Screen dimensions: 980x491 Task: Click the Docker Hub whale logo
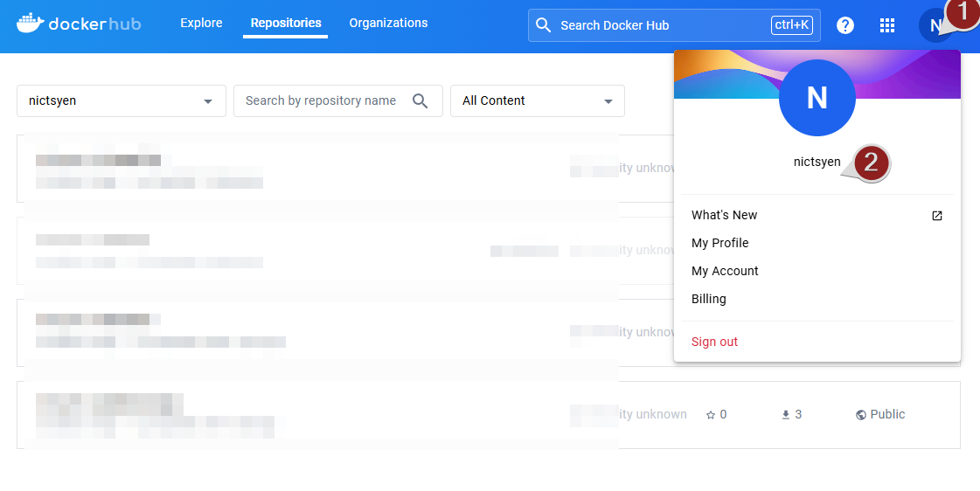coord(31,23)
